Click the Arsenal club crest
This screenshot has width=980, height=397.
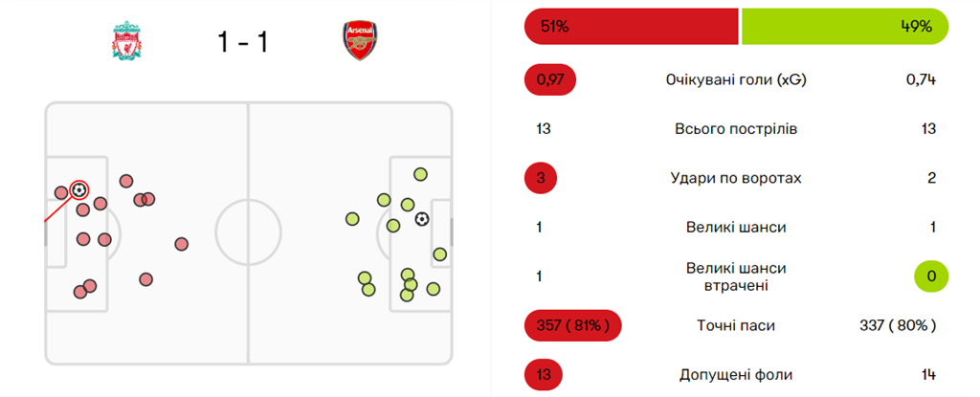tap(358, 41)
